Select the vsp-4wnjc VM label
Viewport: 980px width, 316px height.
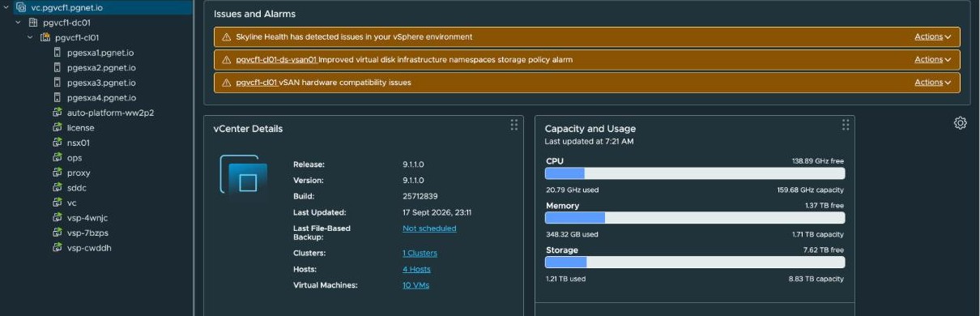[87, 218]
